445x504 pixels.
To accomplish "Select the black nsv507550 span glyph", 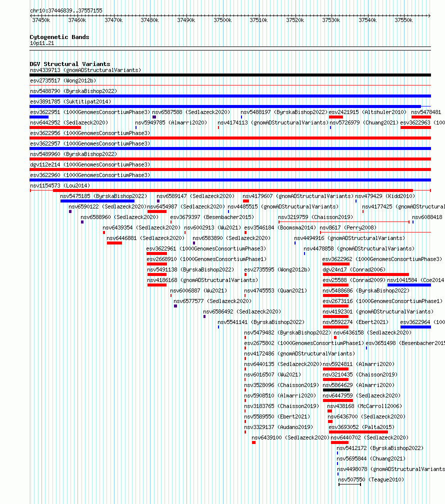I will click(350, 484).
